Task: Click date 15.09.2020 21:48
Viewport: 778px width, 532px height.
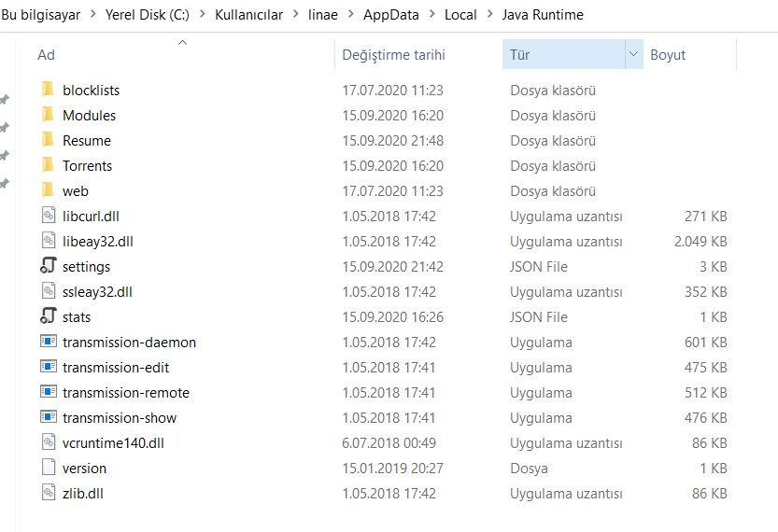Action: (x=392, y=141)
